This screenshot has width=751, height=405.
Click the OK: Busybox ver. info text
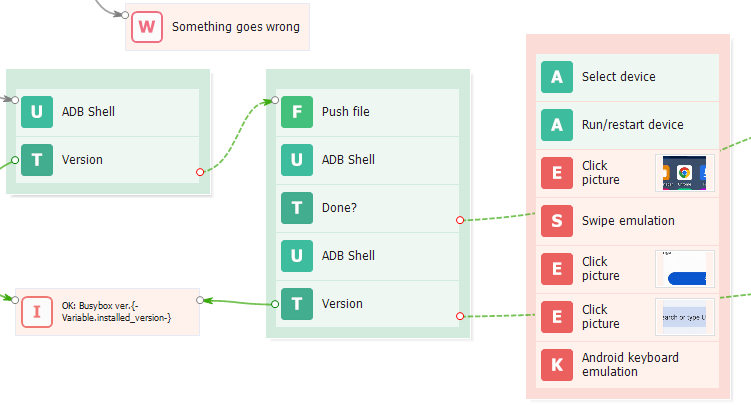tap(116, 311)
